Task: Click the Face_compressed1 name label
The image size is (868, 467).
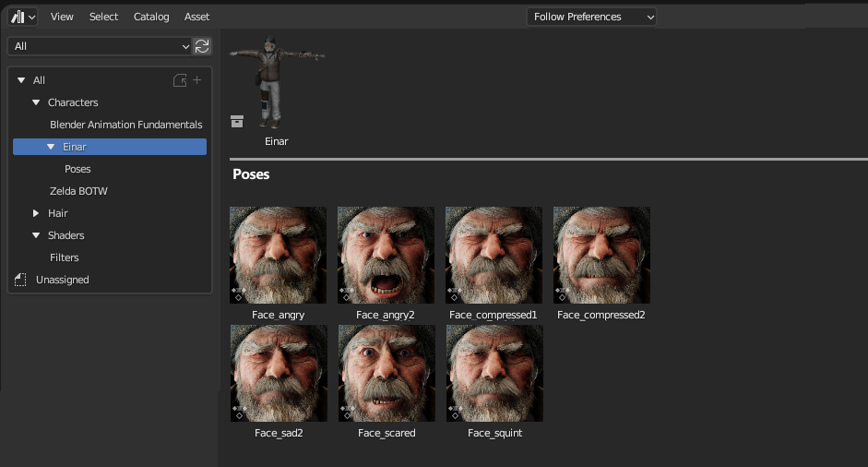Action: 493,316
